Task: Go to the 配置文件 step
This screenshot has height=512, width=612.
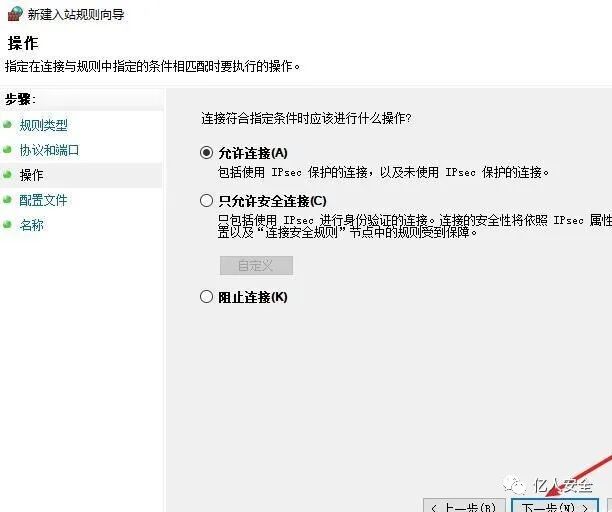Action: (43, 200)
